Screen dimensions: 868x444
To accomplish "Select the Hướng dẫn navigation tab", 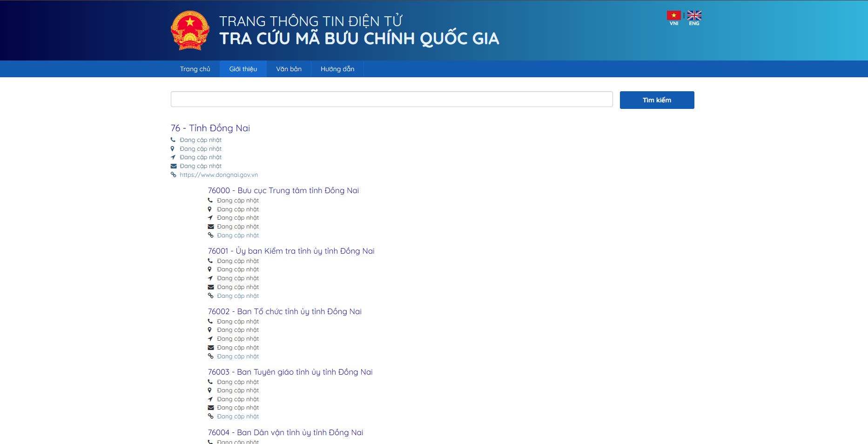I will (x=336, y=68).
